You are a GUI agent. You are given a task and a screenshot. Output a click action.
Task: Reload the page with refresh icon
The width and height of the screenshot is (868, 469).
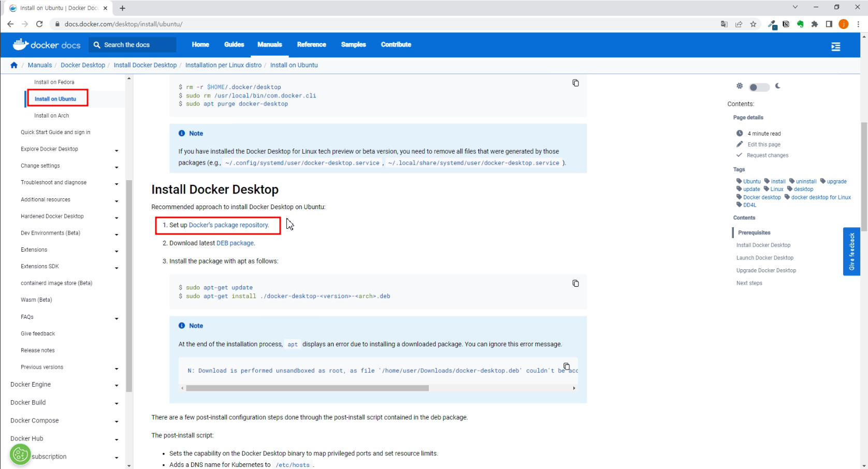39,24
